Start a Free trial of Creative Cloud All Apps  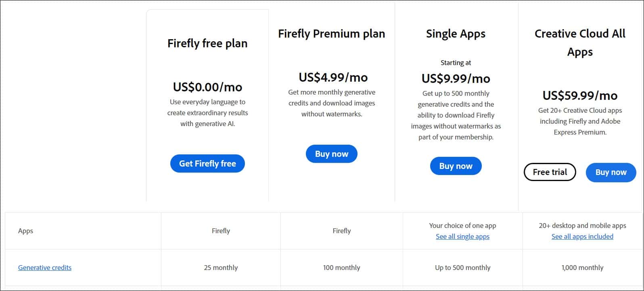(x=550, y=172)
